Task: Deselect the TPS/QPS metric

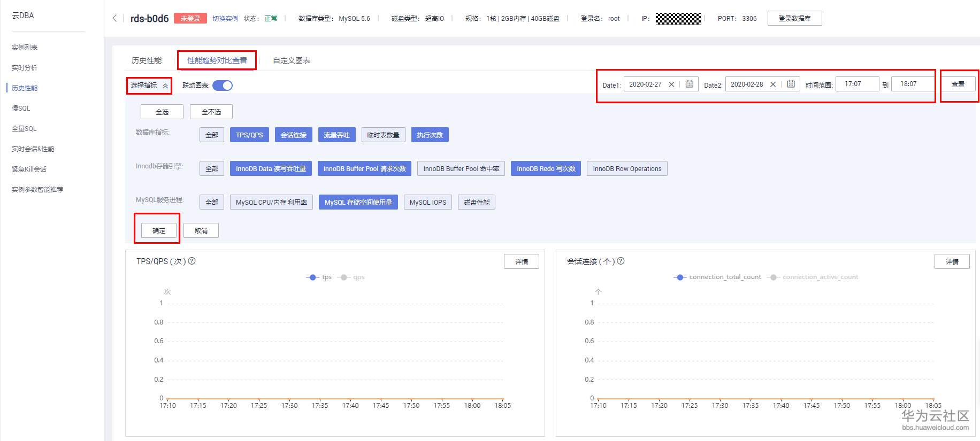Action: tap(249, 135)
